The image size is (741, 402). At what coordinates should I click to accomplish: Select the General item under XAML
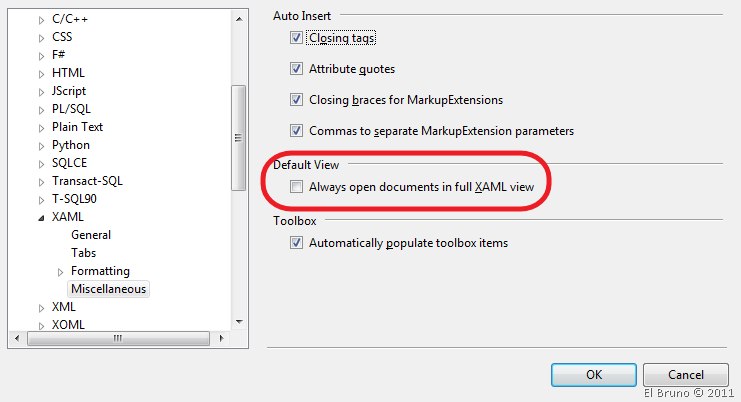91,235
